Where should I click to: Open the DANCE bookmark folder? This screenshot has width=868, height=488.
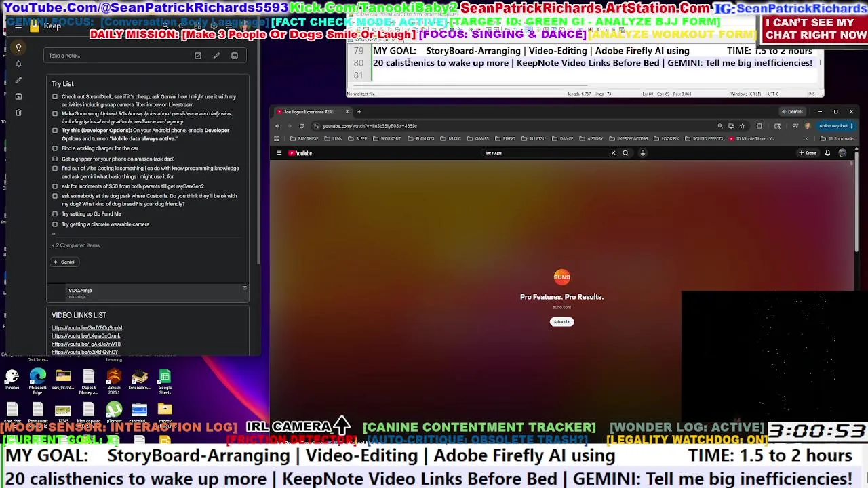[563, 139]
